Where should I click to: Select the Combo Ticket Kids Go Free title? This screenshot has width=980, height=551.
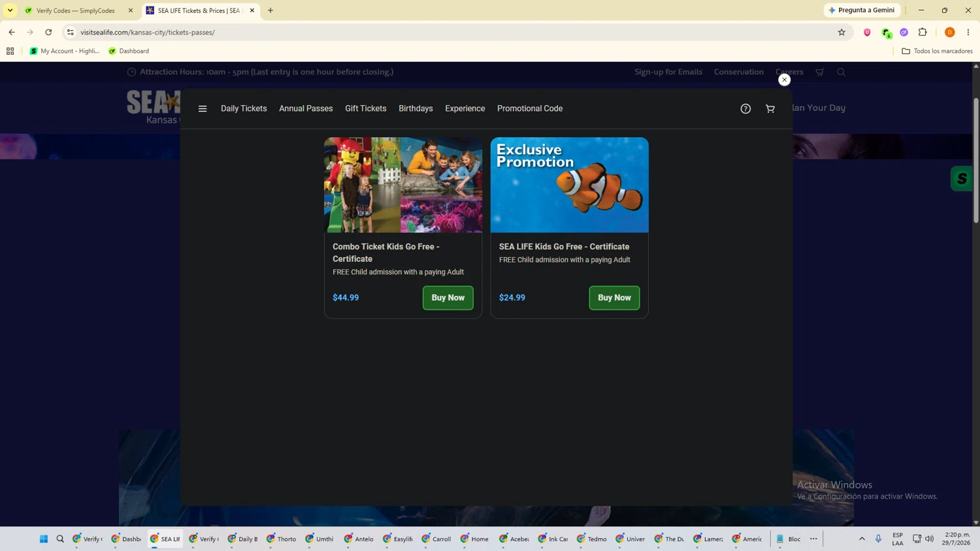(386, 253)
